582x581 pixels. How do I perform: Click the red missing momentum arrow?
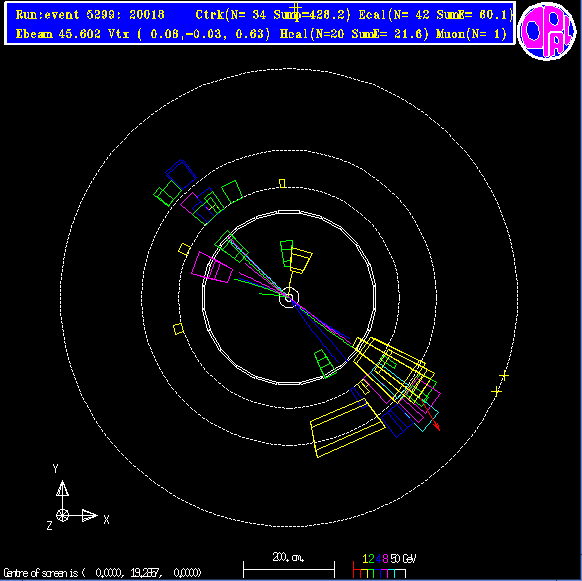432,416
